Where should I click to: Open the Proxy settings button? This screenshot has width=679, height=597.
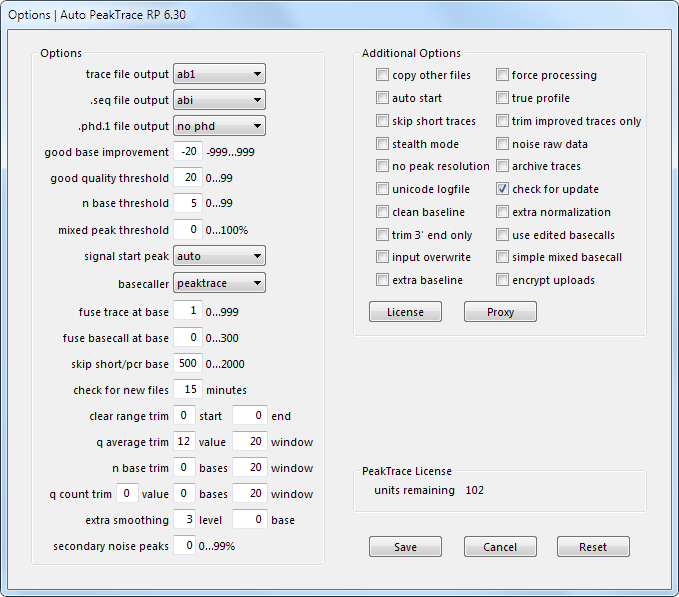(500, 312)
